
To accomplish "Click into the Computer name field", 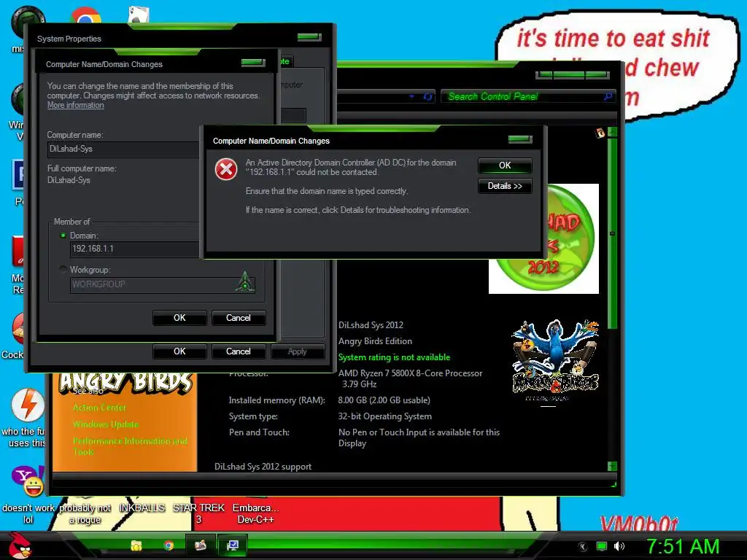I will (x=123, y=149).
